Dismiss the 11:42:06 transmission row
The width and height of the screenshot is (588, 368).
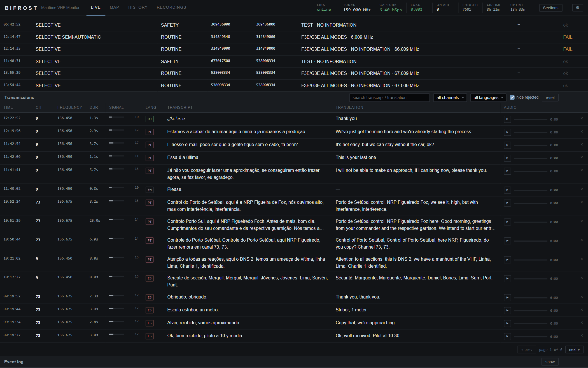(582, 157)
